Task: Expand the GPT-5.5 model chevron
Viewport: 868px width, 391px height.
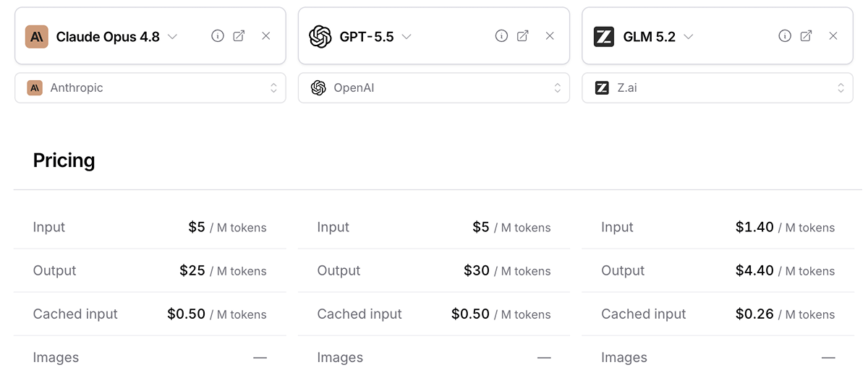Action: tap(407, 37)
